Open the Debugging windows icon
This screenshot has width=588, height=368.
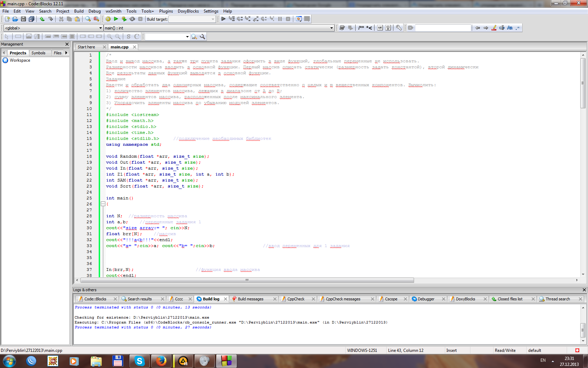click(x=299, y=19)
